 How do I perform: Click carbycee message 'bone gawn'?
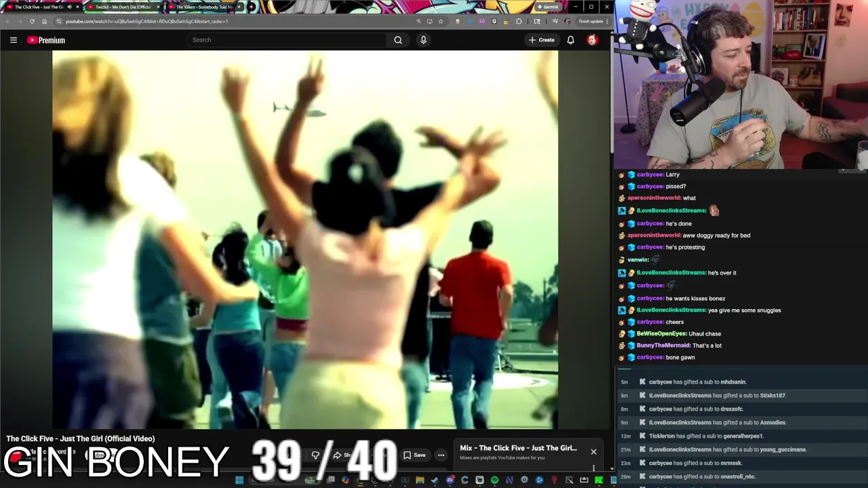pos(680,357)
